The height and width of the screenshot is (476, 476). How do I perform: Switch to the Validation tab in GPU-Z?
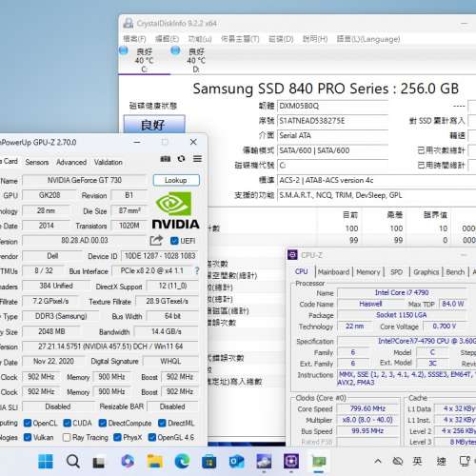109,162
